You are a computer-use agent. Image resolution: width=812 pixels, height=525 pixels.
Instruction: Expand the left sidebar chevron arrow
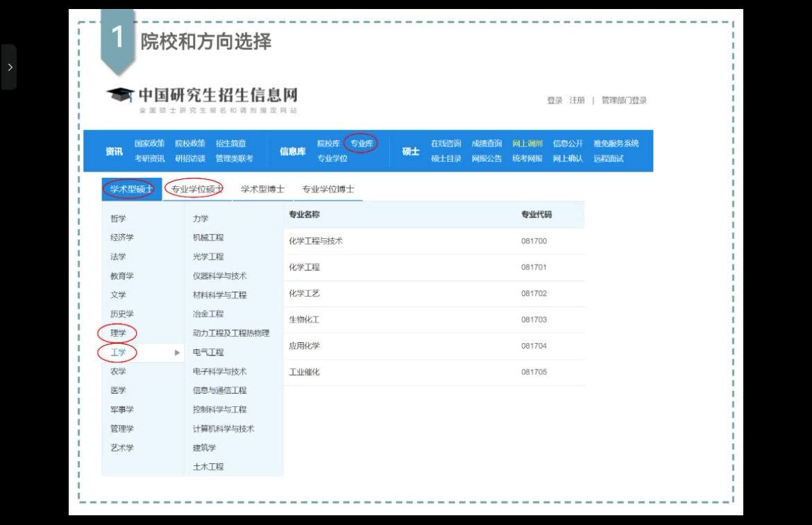9,67
